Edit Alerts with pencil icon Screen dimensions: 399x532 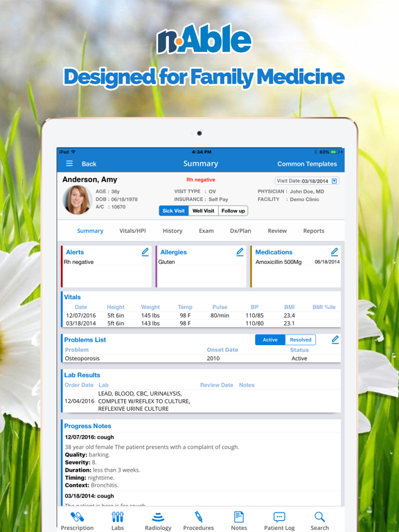145,251
